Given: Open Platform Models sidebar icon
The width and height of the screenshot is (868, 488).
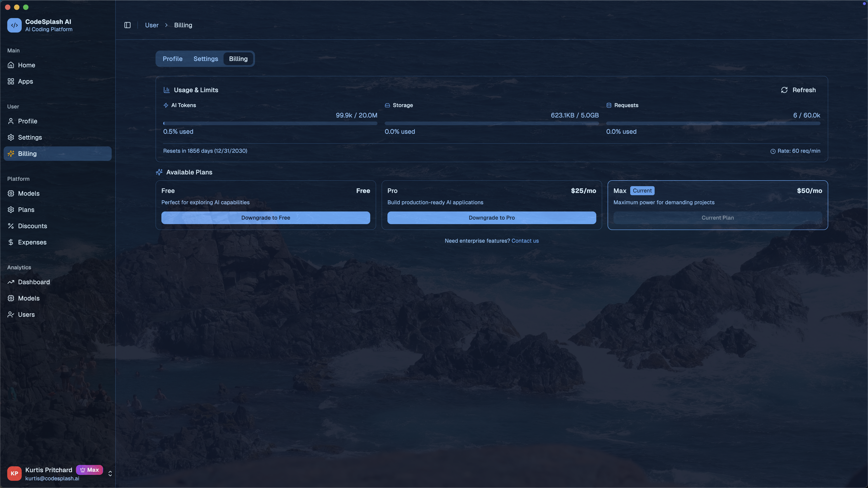Looking at the screenshot, I should tap(11, 193).
